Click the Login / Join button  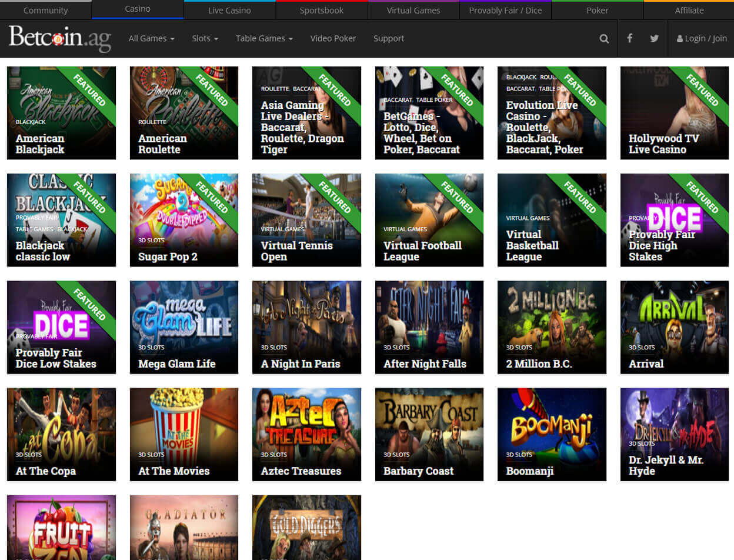[702, 38]
